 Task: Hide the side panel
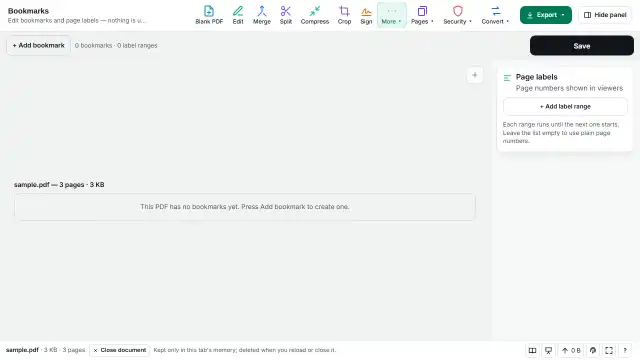[605, 15]
